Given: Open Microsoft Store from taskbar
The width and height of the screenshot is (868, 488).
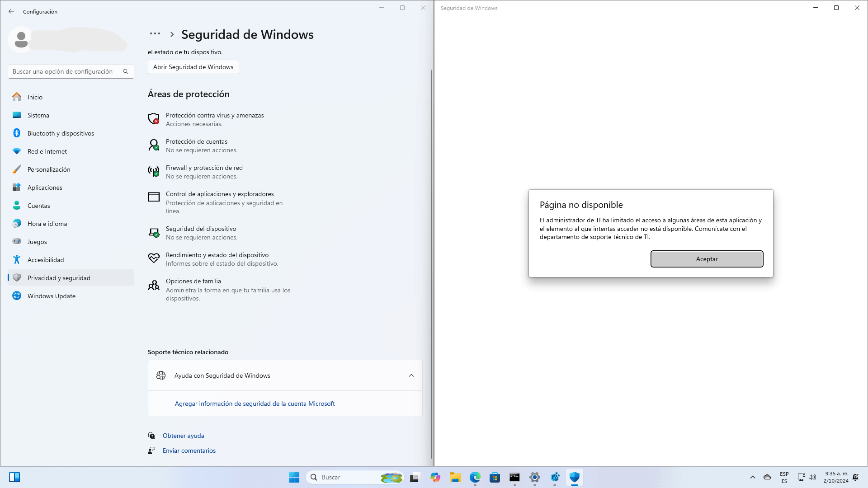Looking at the screenshot, I should click(495, 477).
